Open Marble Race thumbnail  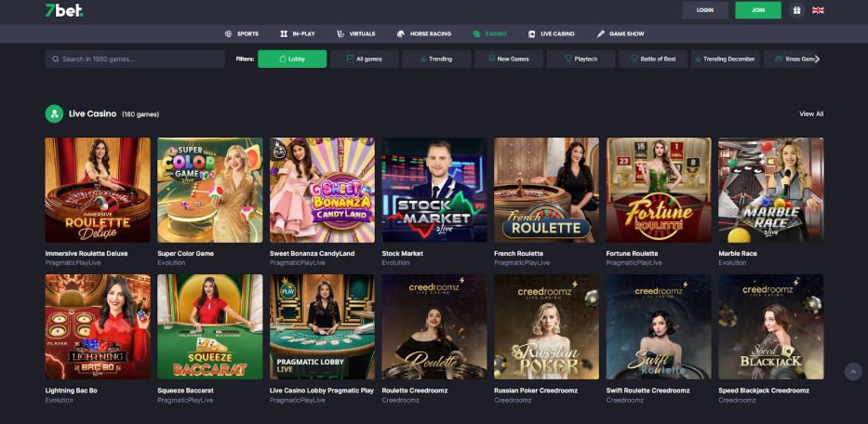point(771,190)
